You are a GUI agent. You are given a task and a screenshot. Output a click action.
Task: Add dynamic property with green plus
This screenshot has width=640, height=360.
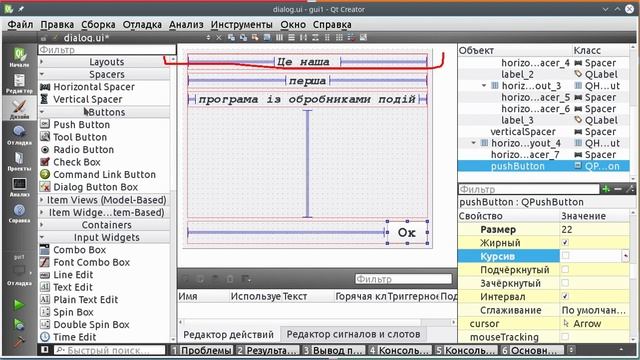pos(606,189)
